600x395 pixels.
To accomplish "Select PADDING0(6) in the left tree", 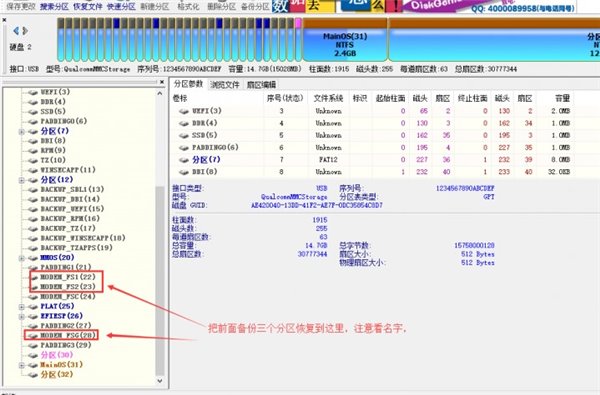I will 64,121.
